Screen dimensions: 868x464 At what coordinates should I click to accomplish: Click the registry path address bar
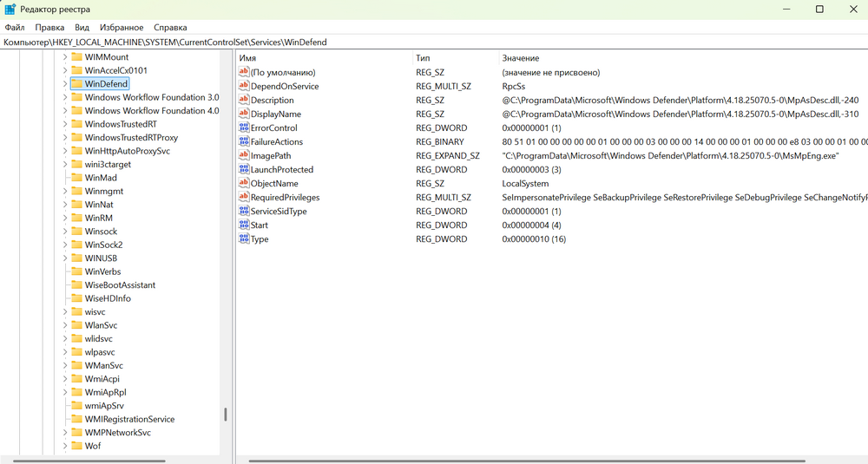[434, 42]
